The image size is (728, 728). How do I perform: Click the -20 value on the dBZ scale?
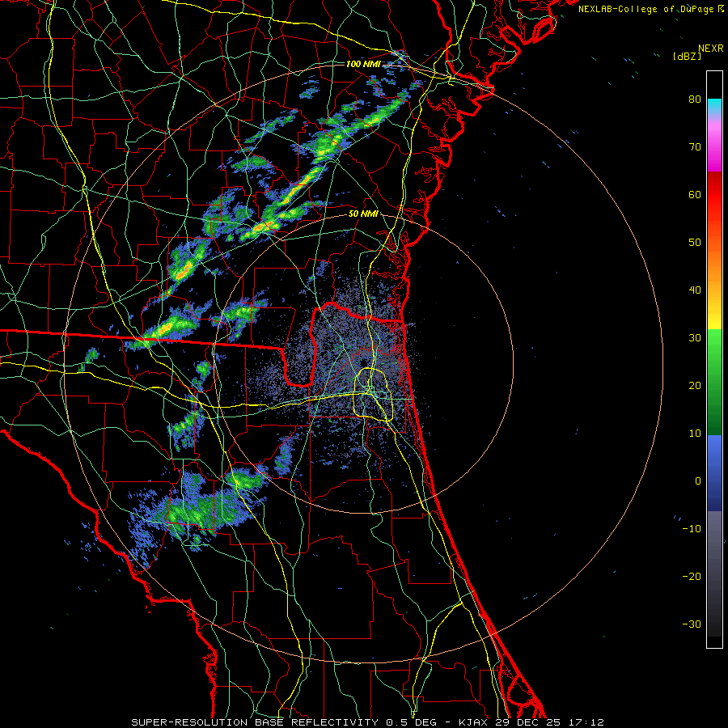coord(692,576)
